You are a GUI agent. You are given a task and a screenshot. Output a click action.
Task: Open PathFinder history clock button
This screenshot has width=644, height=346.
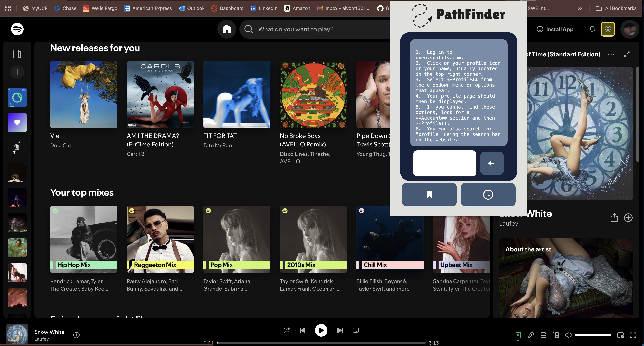click(488, 194)
